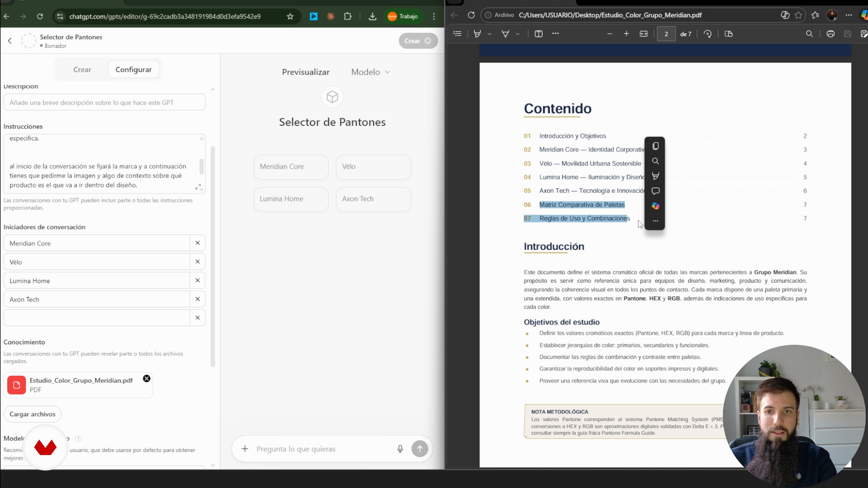Click Edge address bar with PDF path
868x488 pixels.
tap(610, 15)
